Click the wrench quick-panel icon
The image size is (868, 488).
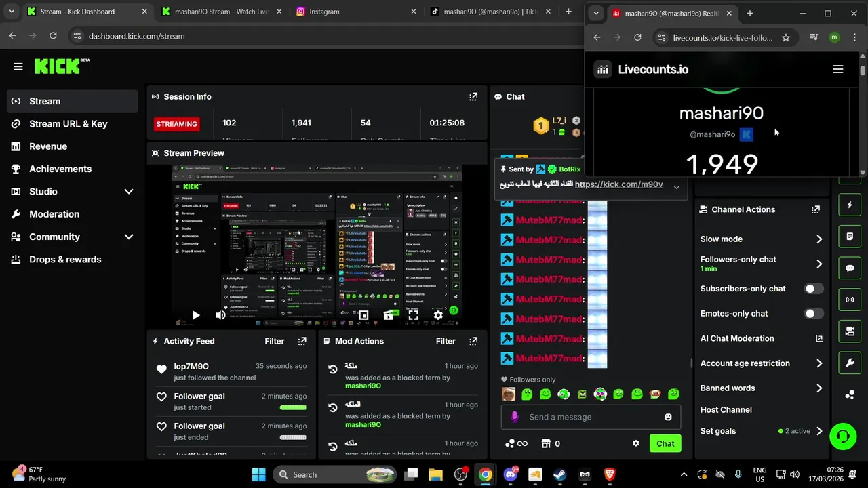(x=850, y=363)
